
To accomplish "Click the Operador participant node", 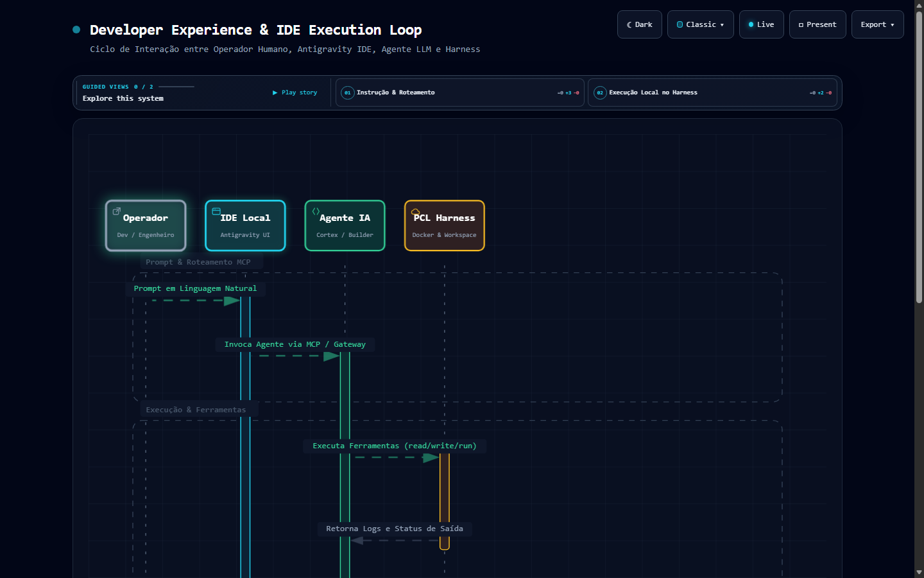I will 146,225.
